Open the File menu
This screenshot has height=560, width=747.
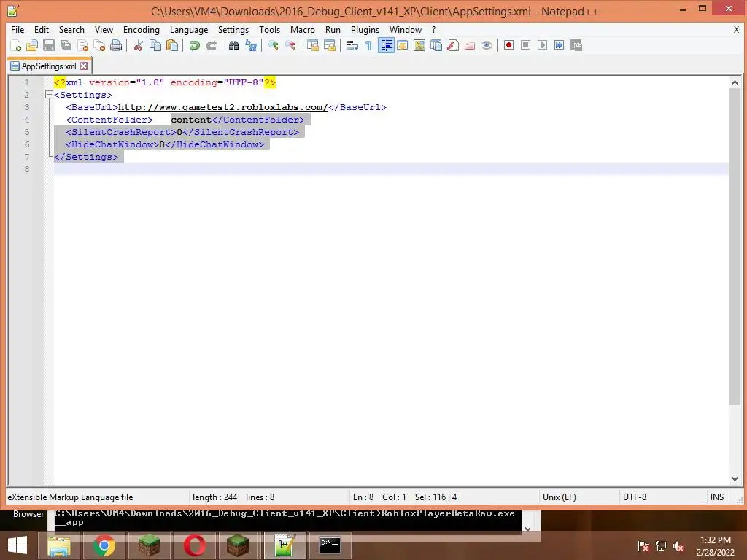tap(18, 29)
